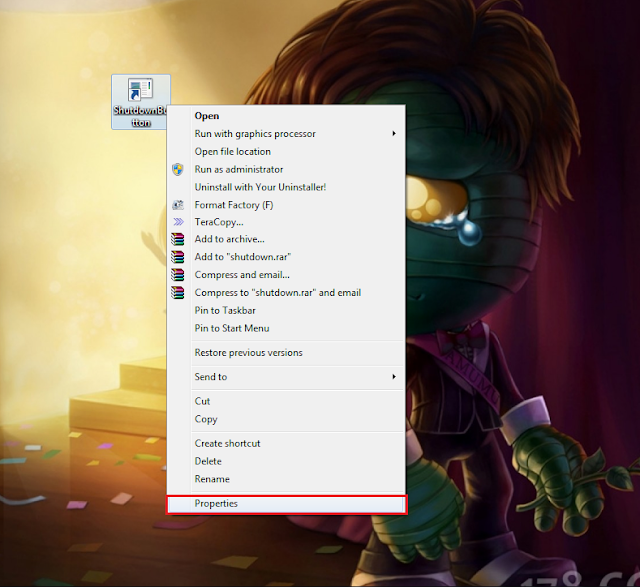This screenshot has width=640, height=587.
Task: Click the Format Factory menu icon
Action: tap(178, 205)
